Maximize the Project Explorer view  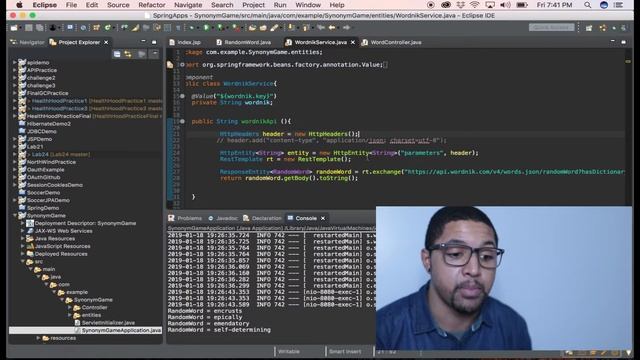[154, 42]
